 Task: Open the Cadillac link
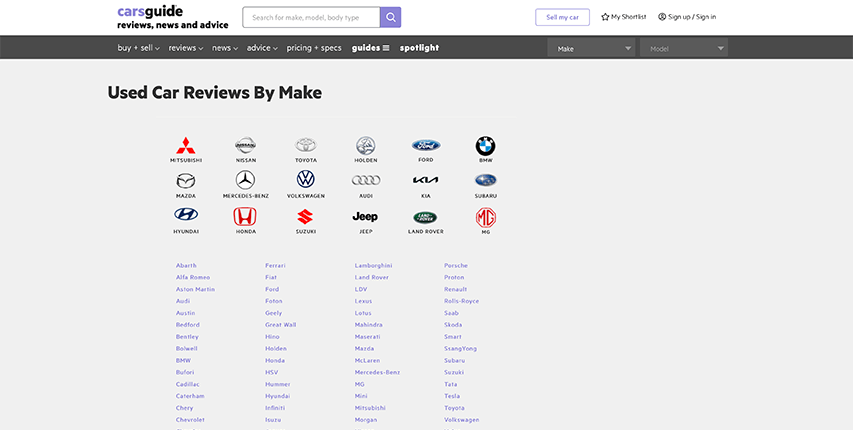point(188,384)
